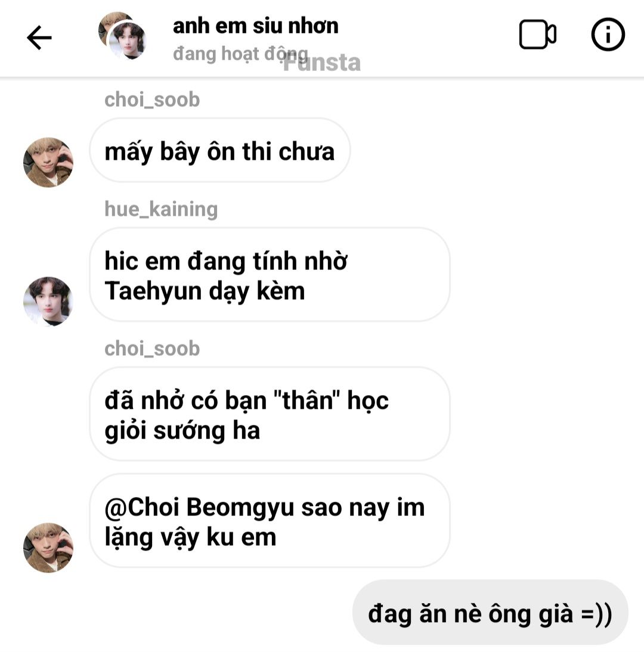Select the 'Taehyun dạy kèm' message bubble
This screenshot has width=644, height=652.
(x=270, y=275)
